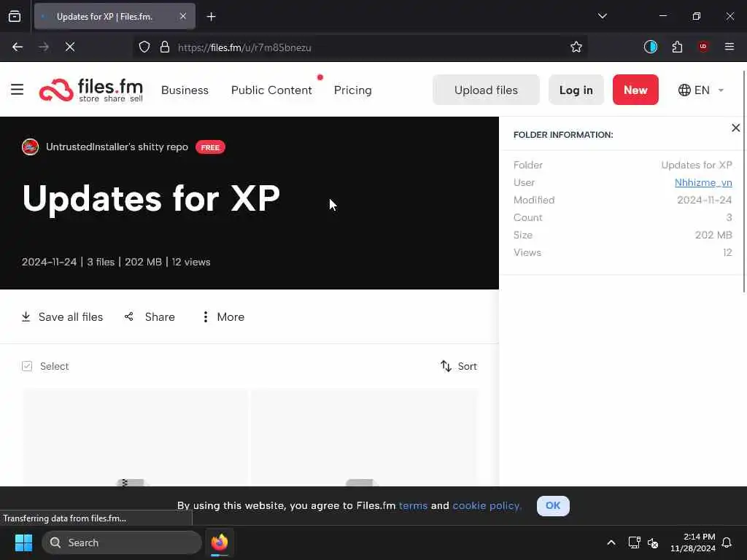Click the Upload files button

coord(486,90)
